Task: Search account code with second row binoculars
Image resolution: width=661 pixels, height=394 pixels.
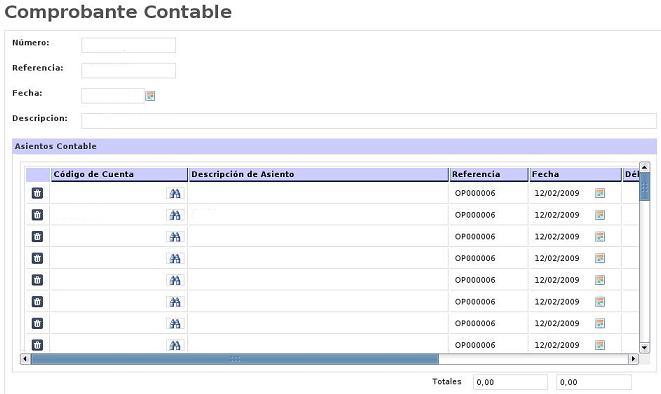Action: pyautogui.click(x=175, y=215)
